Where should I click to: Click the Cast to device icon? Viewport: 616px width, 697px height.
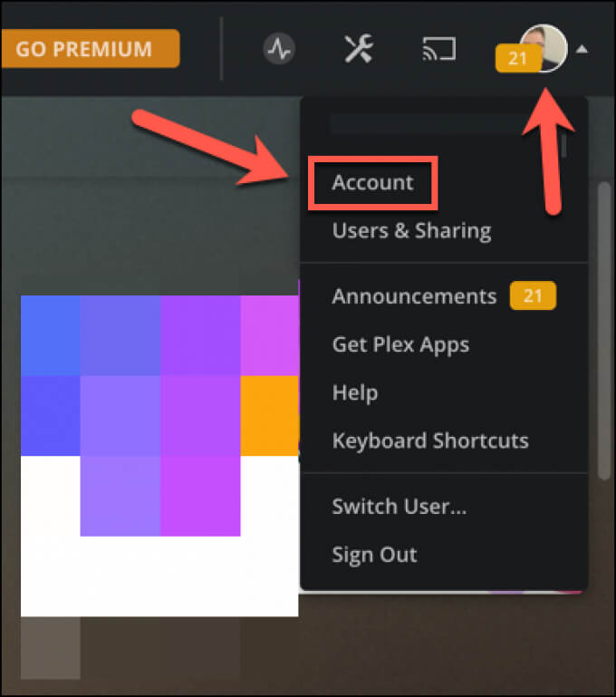438,49
